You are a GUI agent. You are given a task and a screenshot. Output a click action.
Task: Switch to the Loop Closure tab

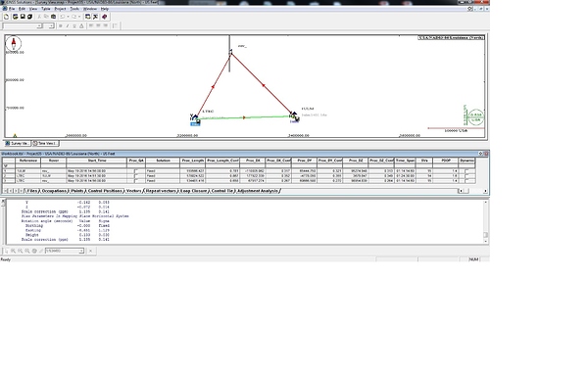pyautogui.click(x=193, y=191)
